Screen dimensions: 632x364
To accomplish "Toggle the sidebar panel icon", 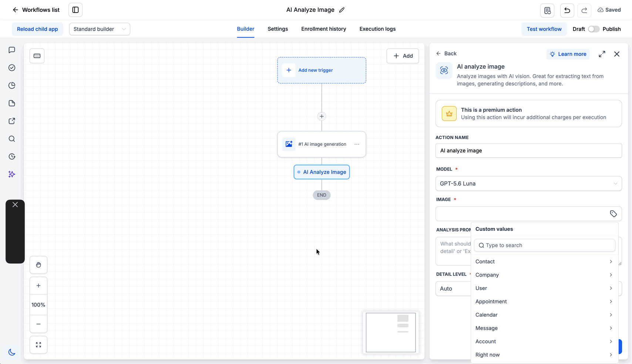I will [75, 10].
